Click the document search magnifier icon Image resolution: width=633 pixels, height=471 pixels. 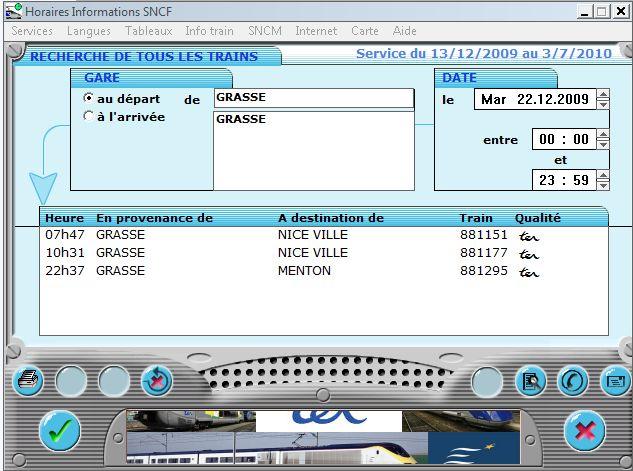pyautogui.click(x=530, y=381)
